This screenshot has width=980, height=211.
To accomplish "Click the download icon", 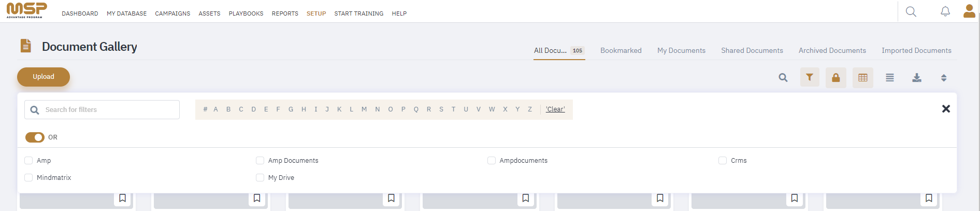I will [917, 77].
